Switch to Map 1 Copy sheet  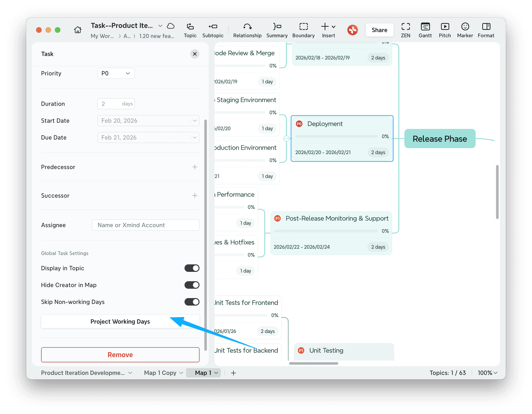pos(160,373)
